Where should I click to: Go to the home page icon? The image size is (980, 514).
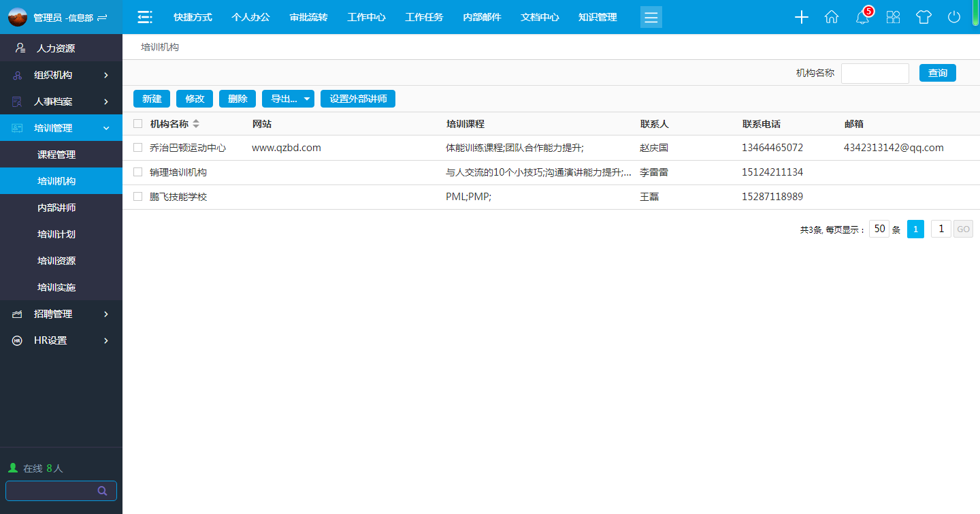pos(832,18)
